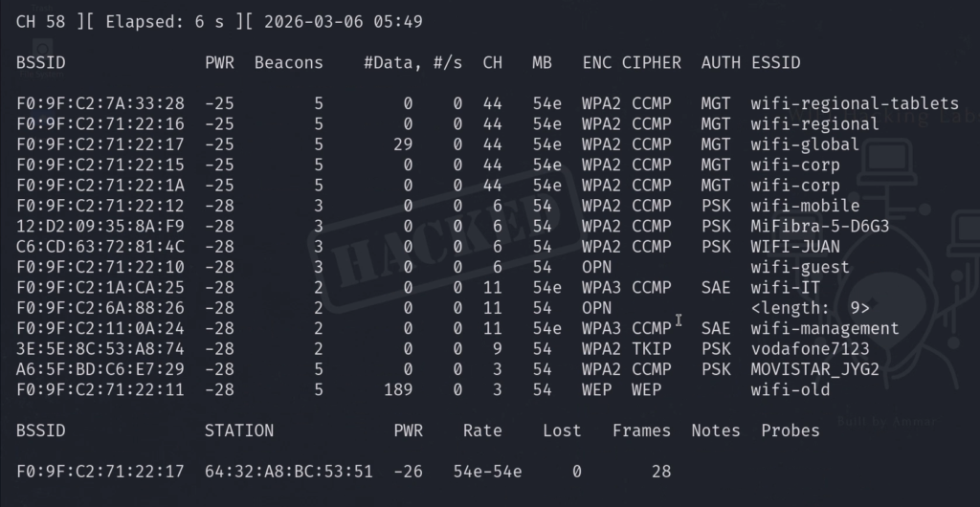Click the station MAC 64:32:A8:BC:53:51
Viewport: 980px width, 507px height.
[288, 471]
